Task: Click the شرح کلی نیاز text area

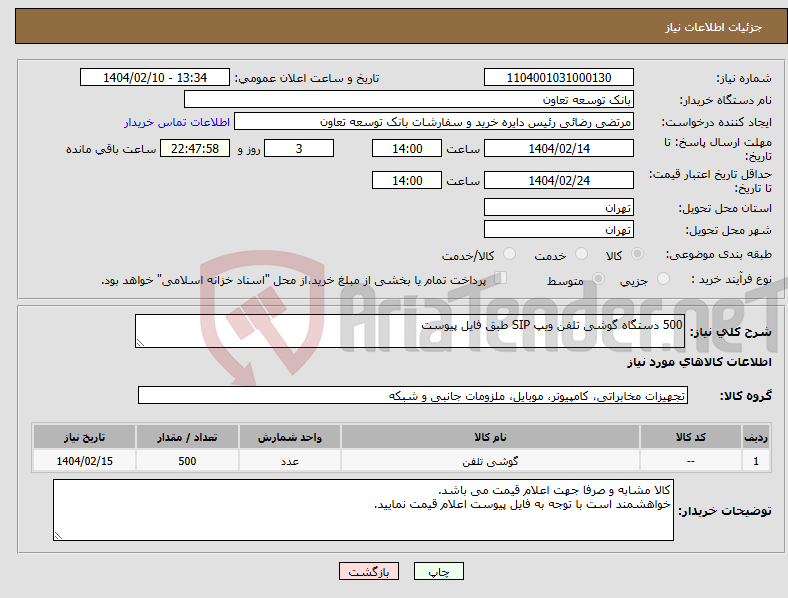Action: tap(410, 331)
